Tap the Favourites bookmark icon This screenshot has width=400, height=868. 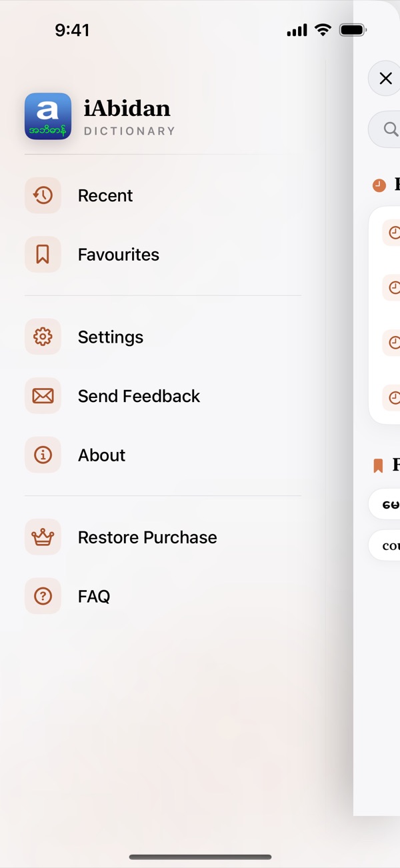[43, 255]
